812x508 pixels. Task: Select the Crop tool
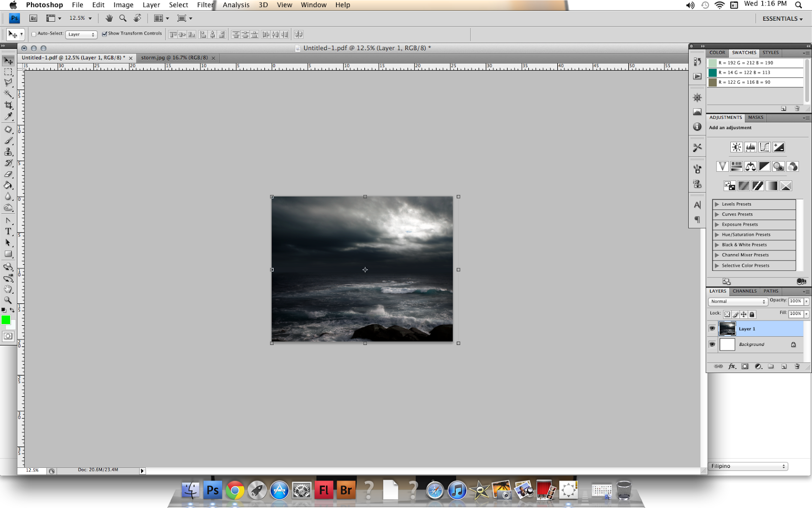8,105
